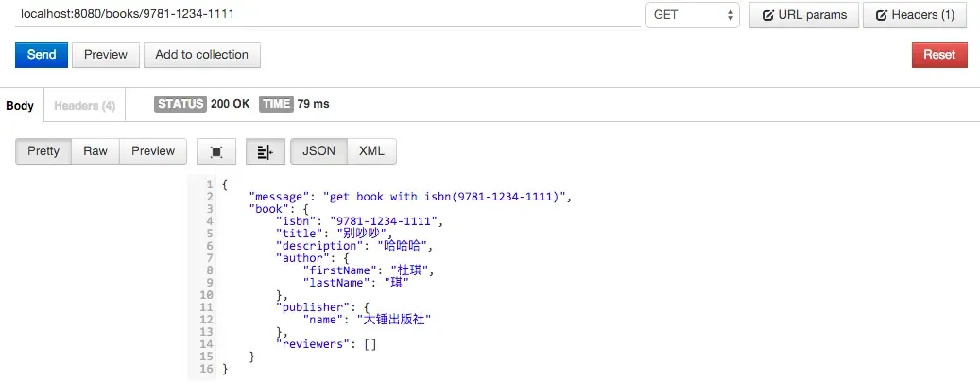
Task: Click the "name" line in the JSON
Action: pos(368,320)
